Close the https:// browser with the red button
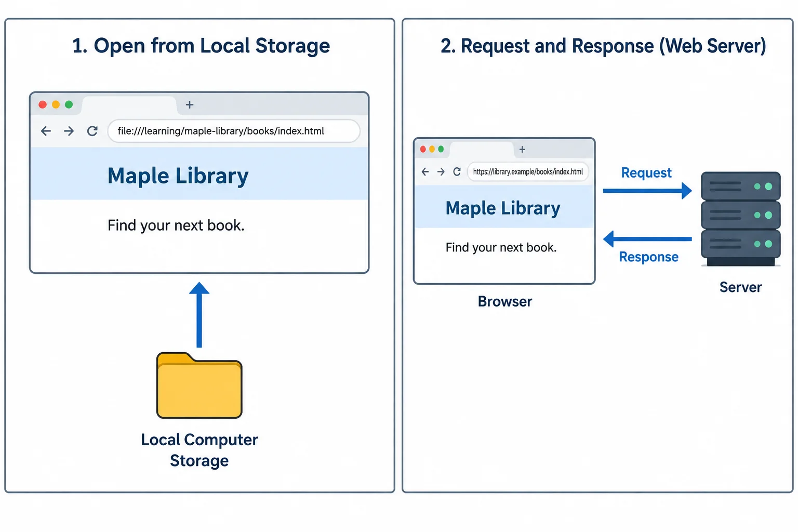 point(423,149)
